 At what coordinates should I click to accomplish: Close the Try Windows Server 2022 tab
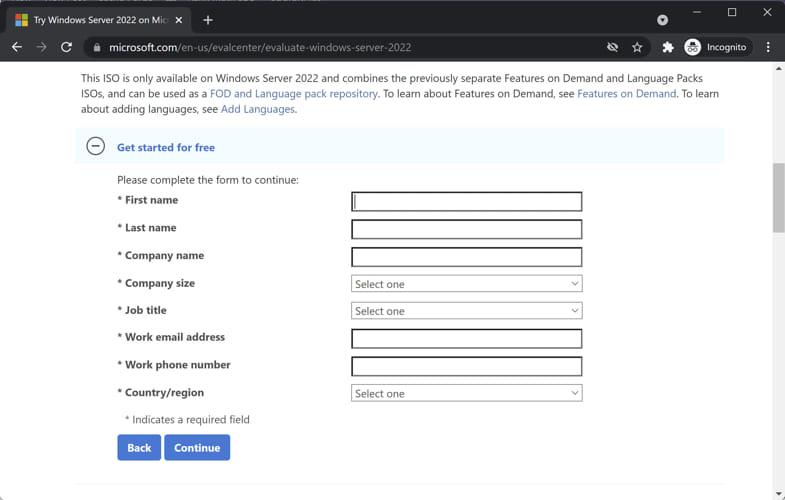point(179,20)
